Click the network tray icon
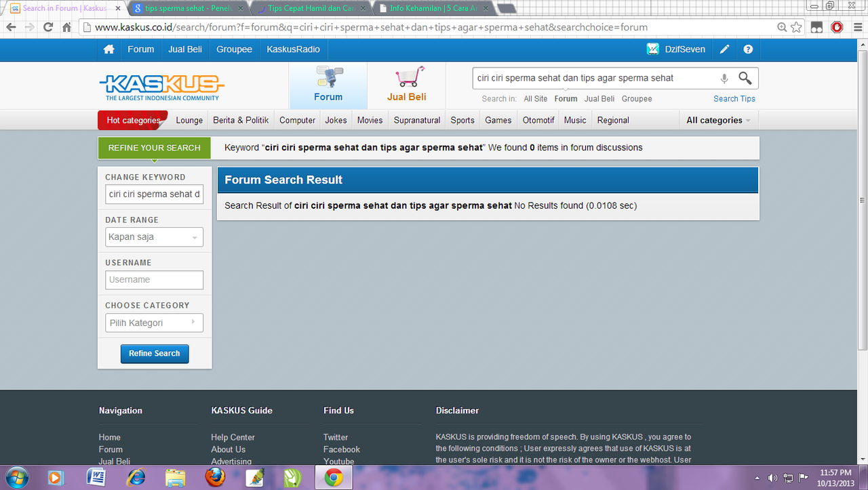 click(788, 477)
